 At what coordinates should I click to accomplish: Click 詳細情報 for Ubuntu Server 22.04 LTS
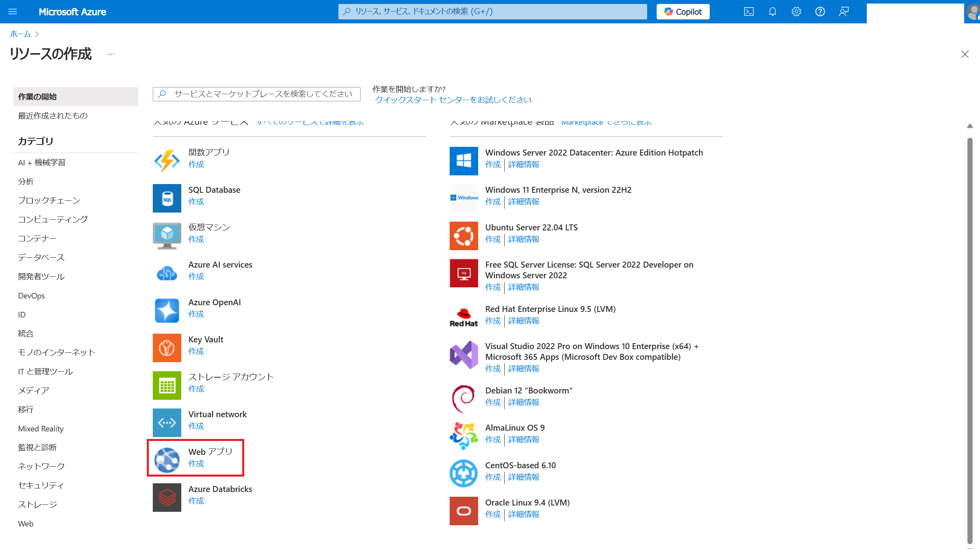pos(524,239)
